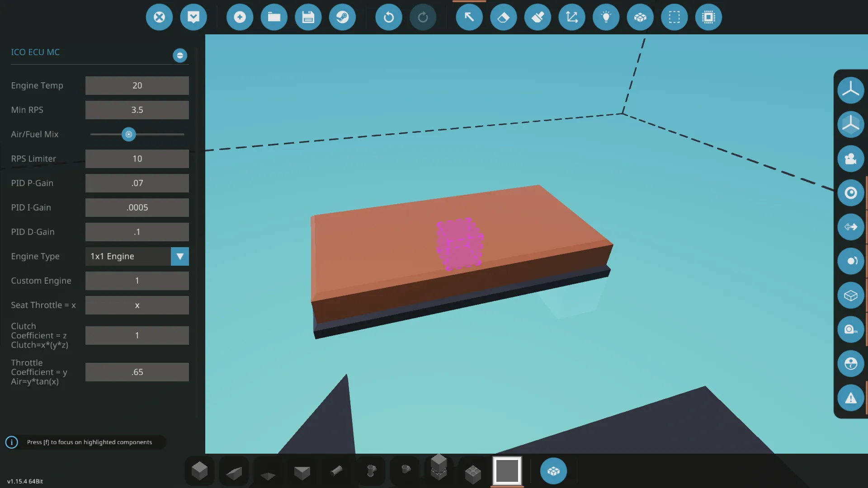The width and height of the screenshot is (868, 488).
Task: Click the warning triangle icon on right
Action: [x=850, y=398]
